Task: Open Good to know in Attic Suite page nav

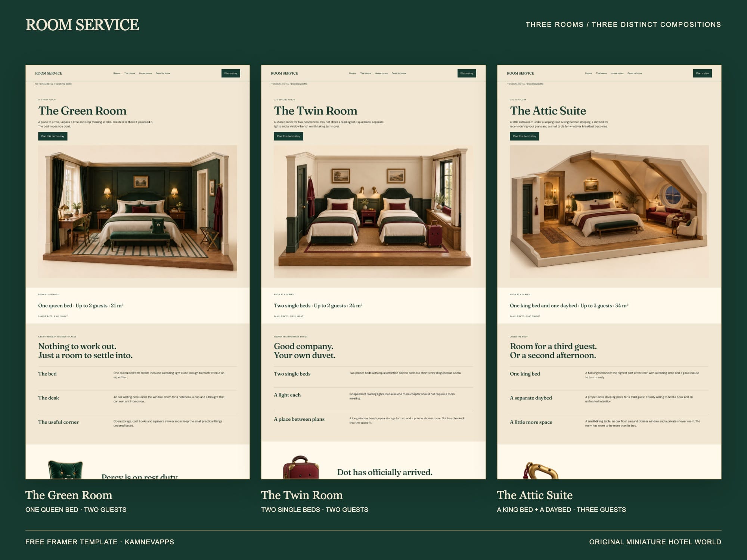Action: (635, 74)
